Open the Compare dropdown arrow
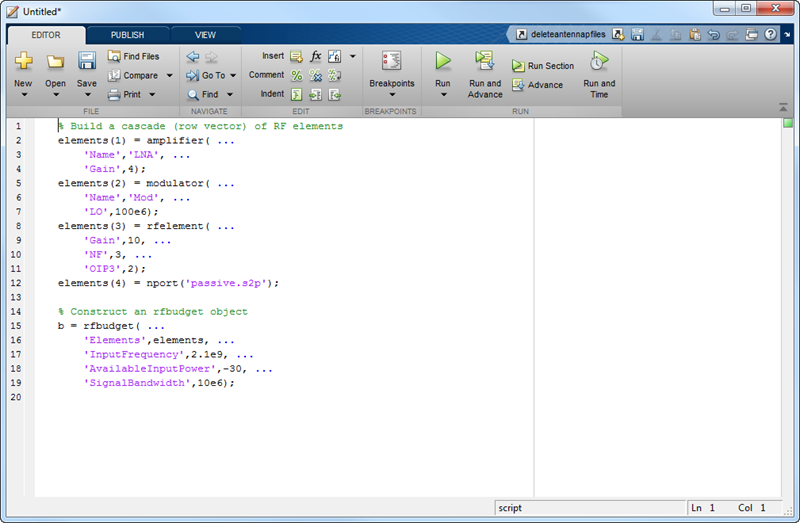 pyautogui.click(x=169, y=75)
